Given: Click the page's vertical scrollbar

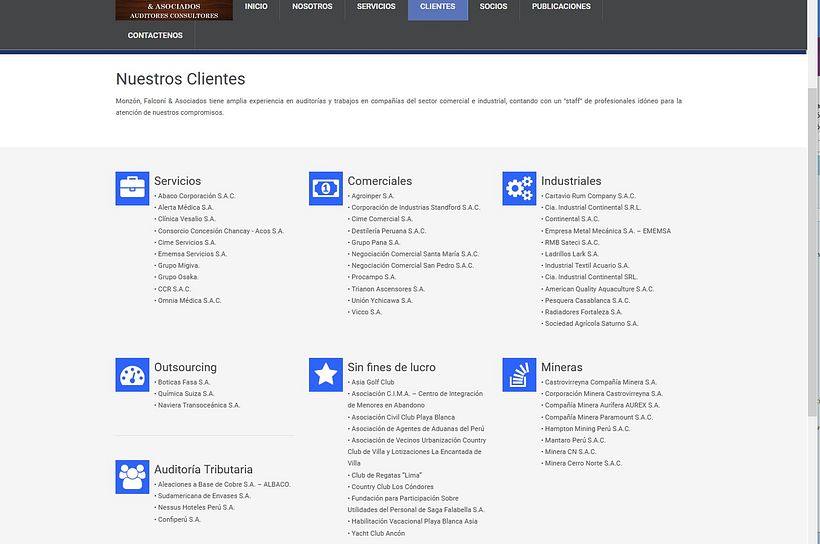Looking at the screenshot, I should click(x=812, y=251).
